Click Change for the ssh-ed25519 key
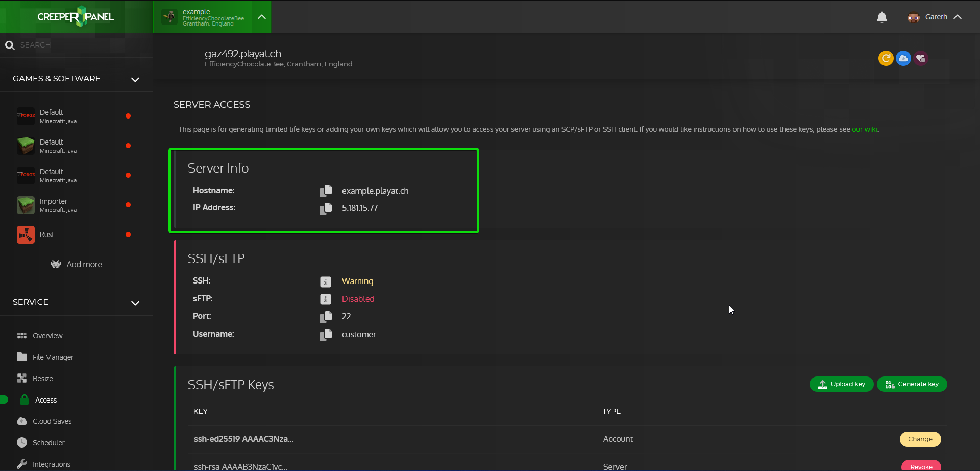This screenshot has width=980, height=471. (920, 439)
